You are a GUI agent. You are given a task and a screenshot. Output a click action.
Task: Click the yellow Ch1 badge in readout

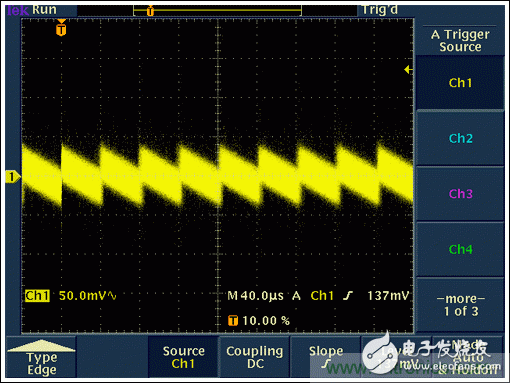(x=37, y=296)
